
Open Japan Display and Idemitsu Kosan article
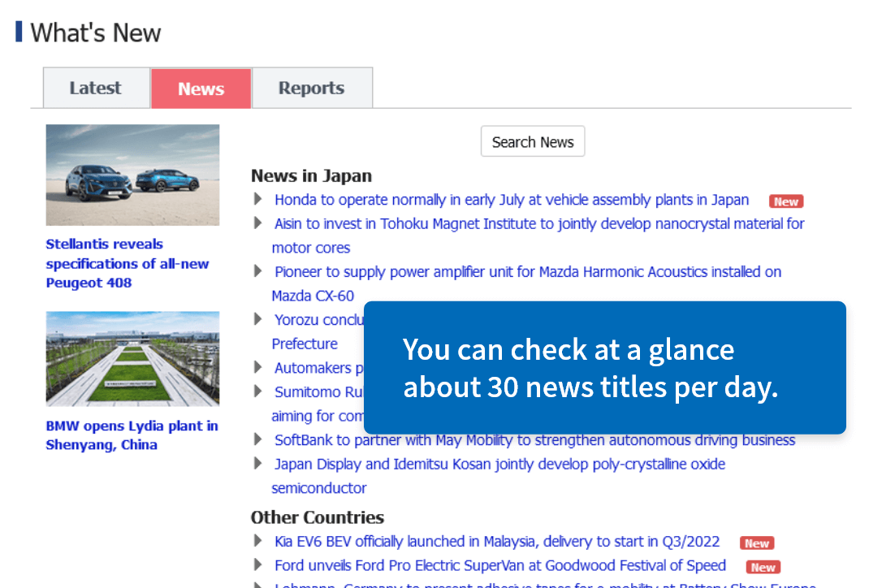pos(499,476)
